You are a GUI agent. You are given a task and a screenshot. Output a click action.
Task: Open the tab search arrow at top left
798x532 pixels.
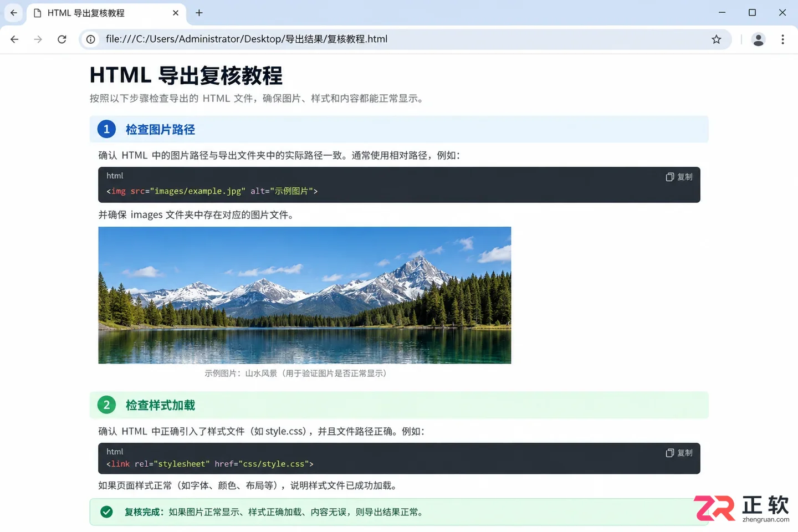click(x=13, y=13)
